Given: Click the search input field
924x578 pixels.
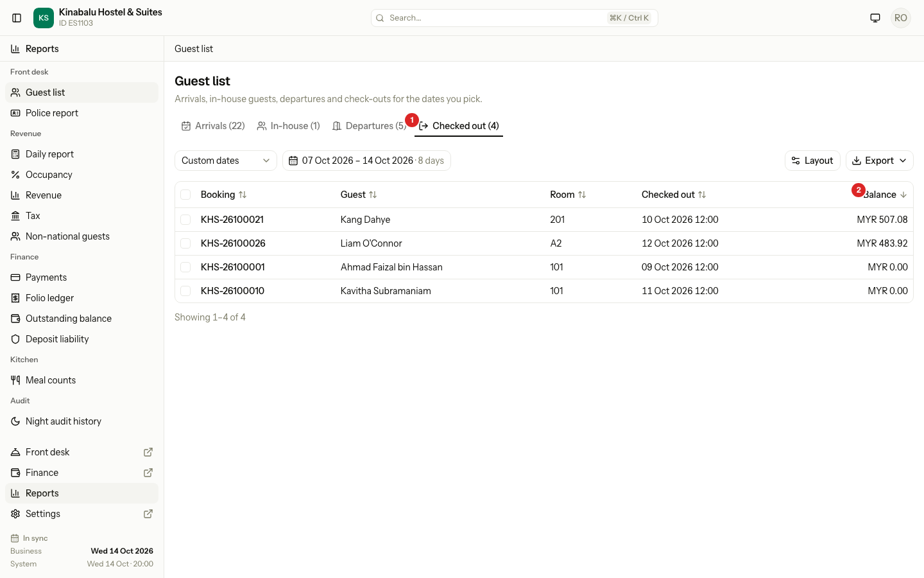Looking at the screenshot, I should pos(515,18).
